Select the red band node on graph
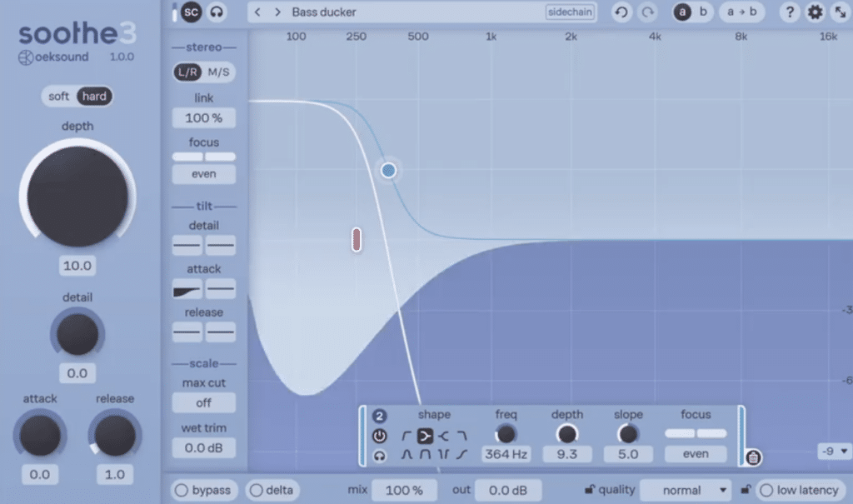Image resolution: width=853 pixels, height=504 pixels. pyautogui.click(x=357, y=239)
